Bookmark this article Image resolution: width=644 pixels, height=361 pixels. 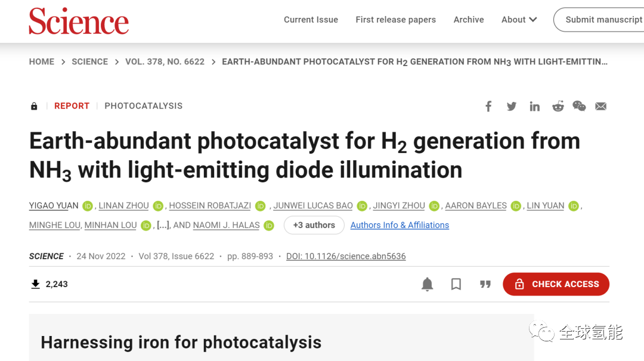(x=456, y=284)
